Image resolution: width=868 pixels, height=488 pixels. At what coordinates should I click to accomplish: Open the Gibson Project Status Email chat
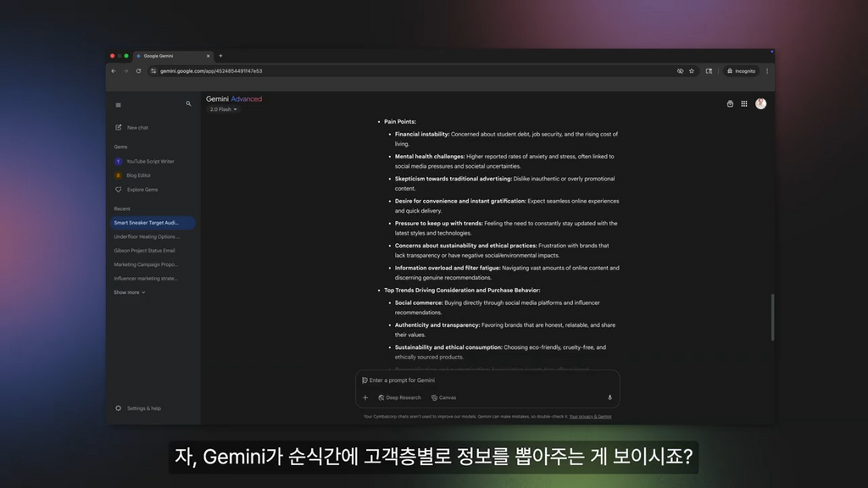point(144,251)
